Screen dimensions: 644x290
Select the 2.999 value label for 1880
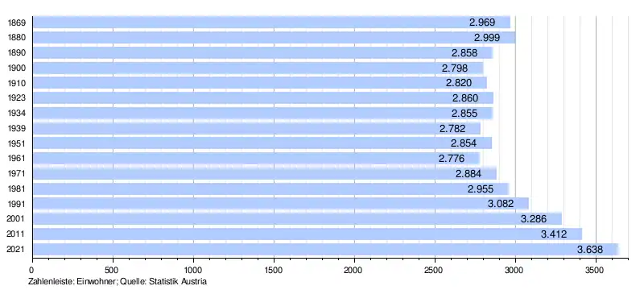487,38
